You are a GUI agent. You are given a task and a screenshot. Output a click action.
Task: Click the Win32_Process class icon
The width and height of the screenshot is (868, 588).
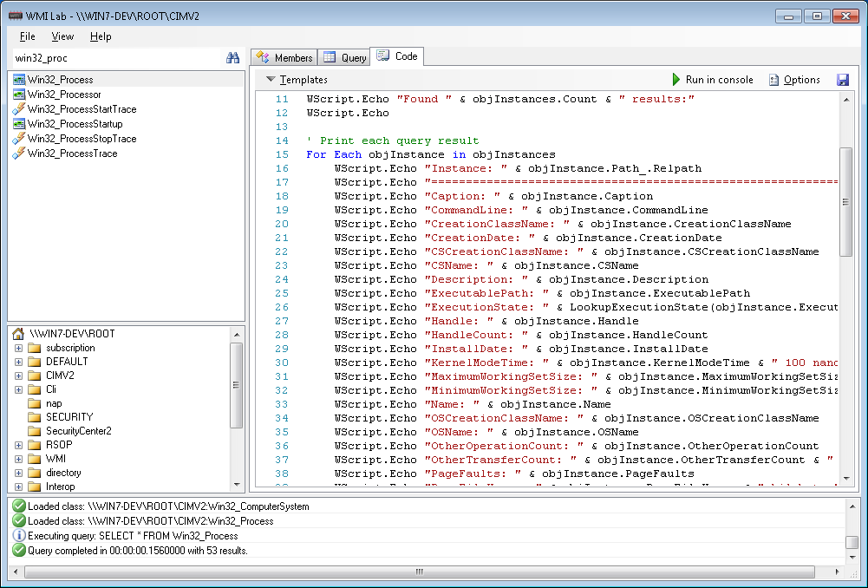[x=19, y=80]
